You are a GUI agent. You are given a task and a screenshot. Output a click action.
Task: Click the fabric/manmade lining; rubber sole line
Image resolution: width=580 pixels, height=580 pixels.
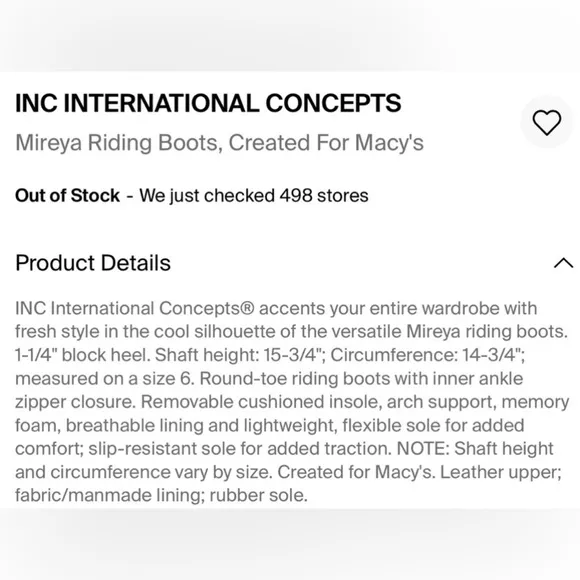(161, 495)
